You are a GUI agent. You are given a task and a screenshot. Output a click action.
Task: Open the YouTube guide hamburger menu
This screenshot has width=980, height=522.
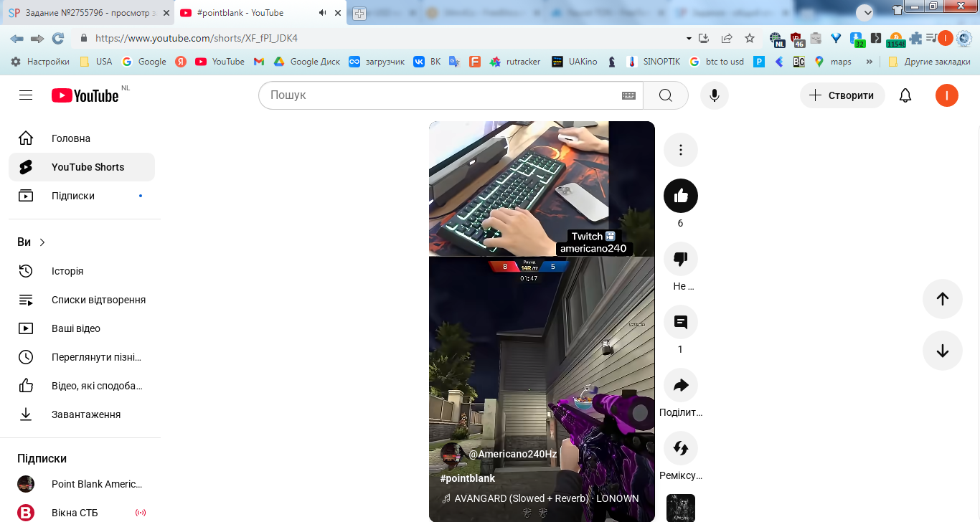(x=26, y=95)
